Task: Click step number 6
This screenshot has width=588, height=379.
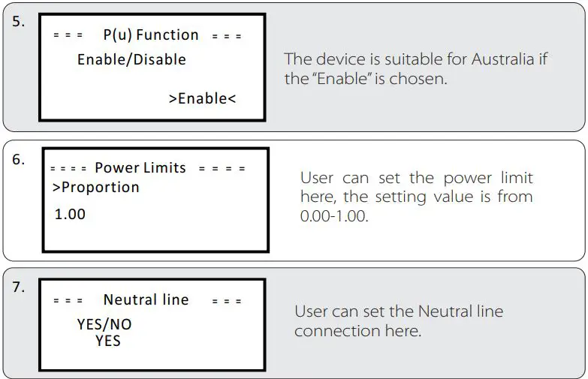Action: 19,160
